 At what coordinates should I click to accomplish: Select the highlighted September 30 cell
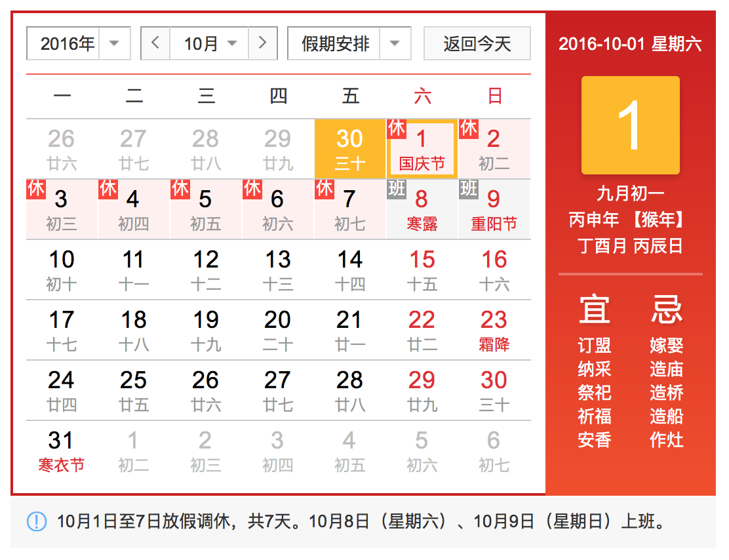pyautogui.click(x=349, y=149)
